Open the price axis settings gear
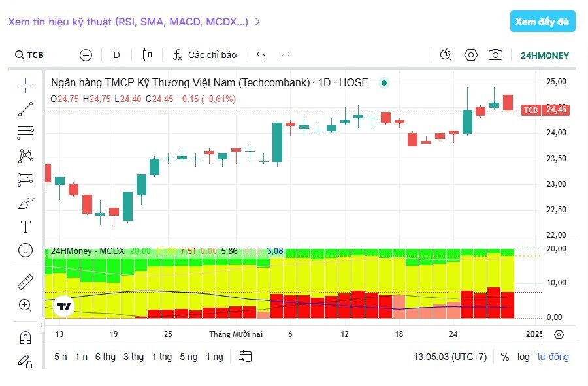Image resolution: width=588 pixels, height=386 pixels. (x=559, y=334)
